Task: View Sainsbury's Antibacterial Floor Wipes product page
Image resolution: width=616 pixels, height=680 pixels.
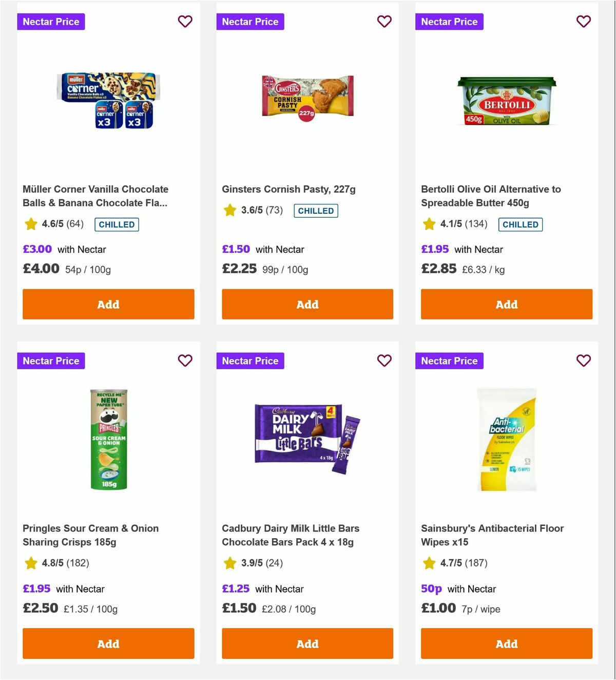Action: tap(492, 535)
